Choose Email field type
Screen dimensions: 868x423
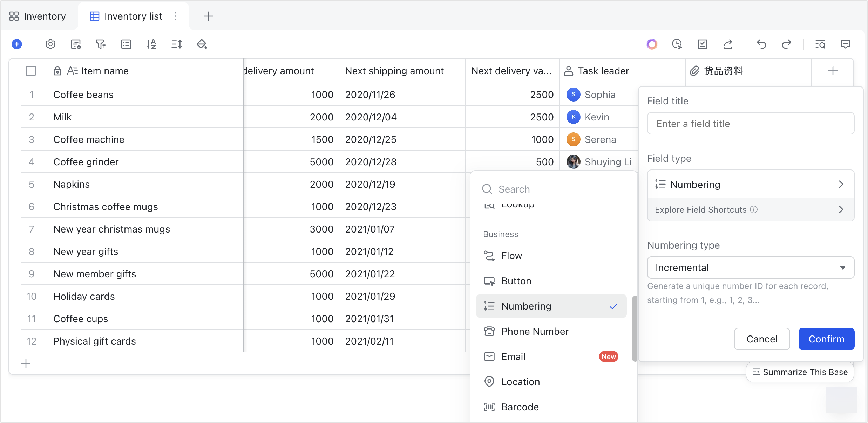[551, 356]
